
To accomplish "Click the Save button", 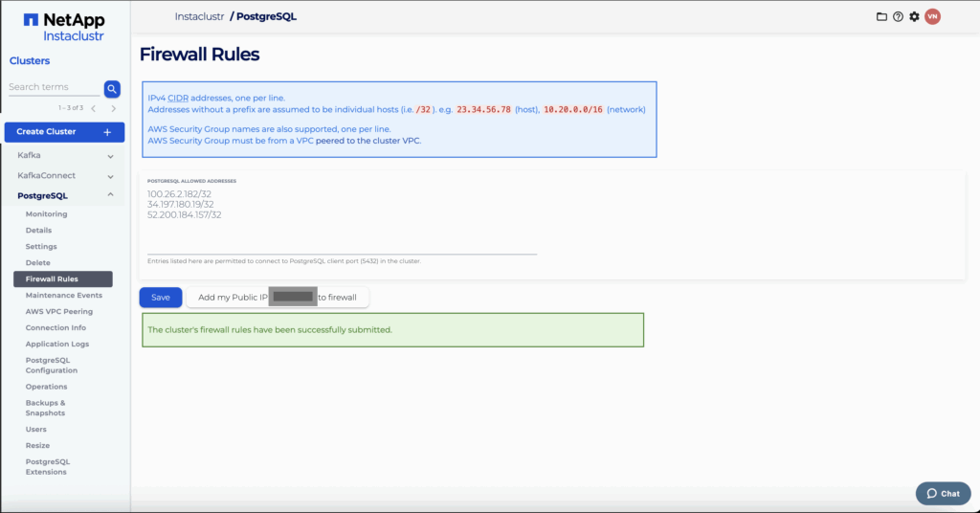I will point(160,298).
